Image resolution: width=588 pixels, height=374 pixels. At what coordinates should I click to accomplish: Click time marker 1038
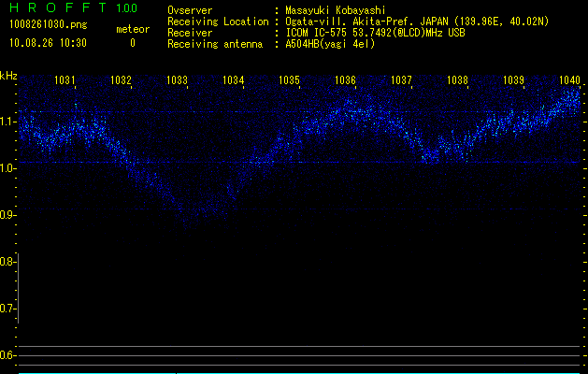click(x=457, y=79)
